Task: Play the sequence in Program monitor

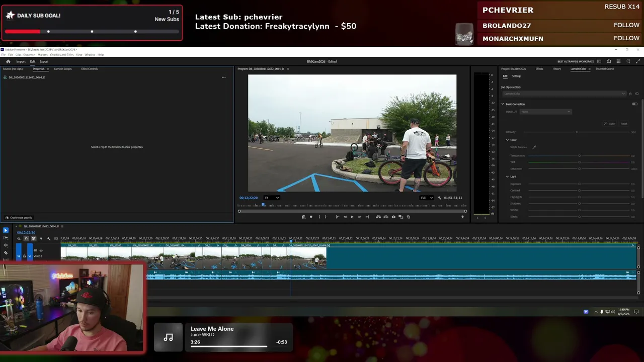Action: [x=352, y=217]
